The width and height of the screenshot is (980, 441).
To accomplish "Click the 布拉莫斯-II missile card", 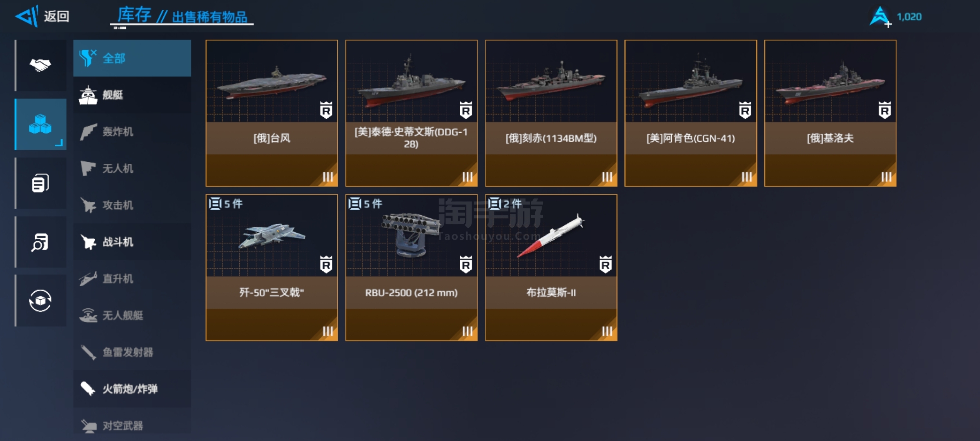I will click(551, 267).
